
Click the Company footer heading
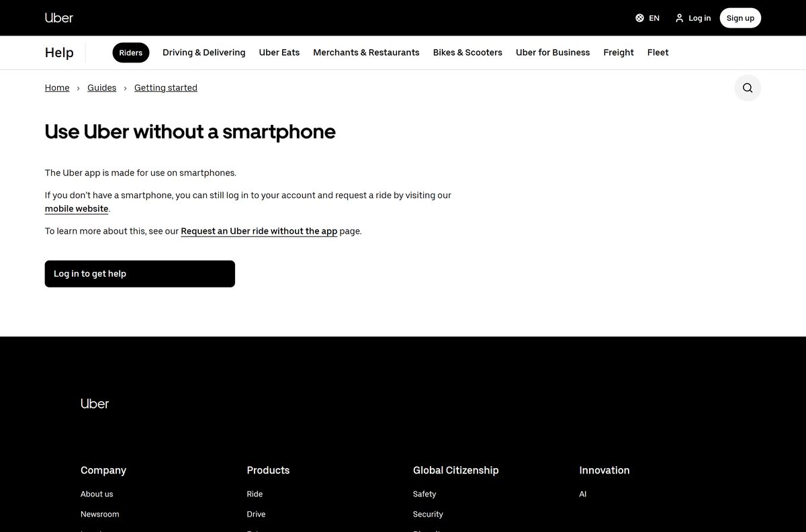point(103,470)
